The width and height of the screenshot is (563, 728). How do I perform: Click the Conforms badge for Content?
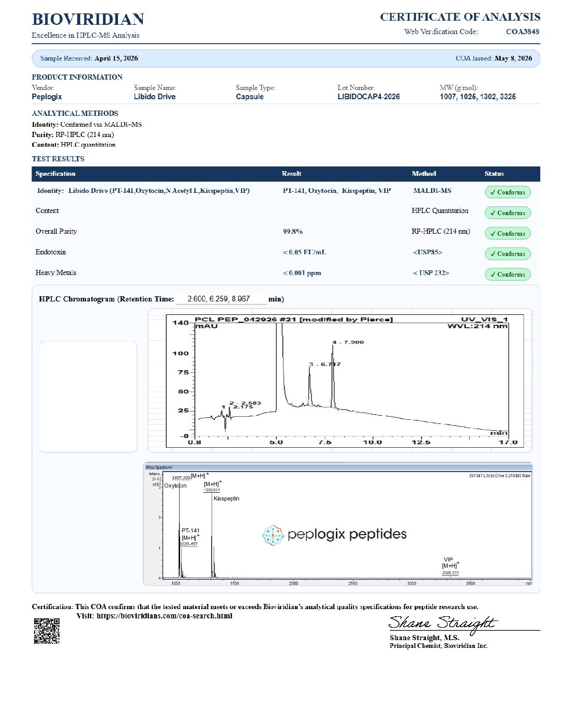coord(508,213)
